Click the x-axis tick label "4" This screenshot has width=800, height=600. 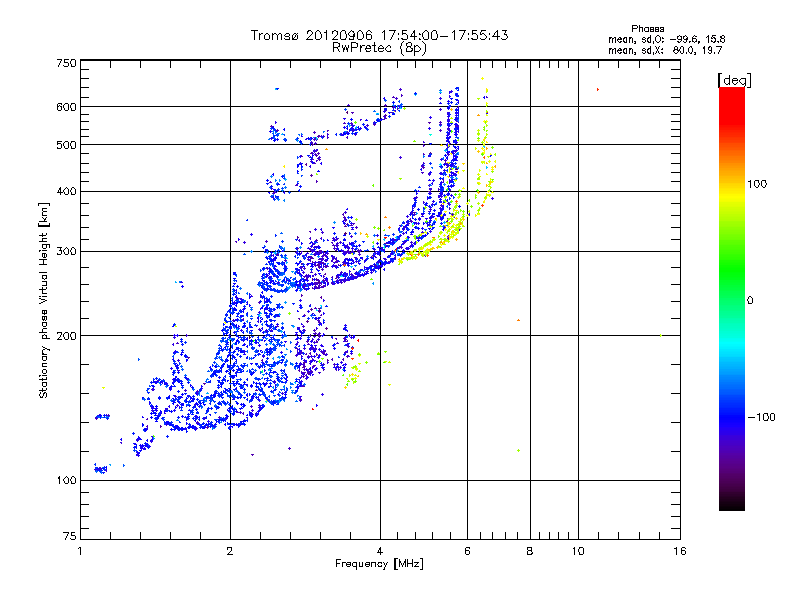[x=380, y=551]
